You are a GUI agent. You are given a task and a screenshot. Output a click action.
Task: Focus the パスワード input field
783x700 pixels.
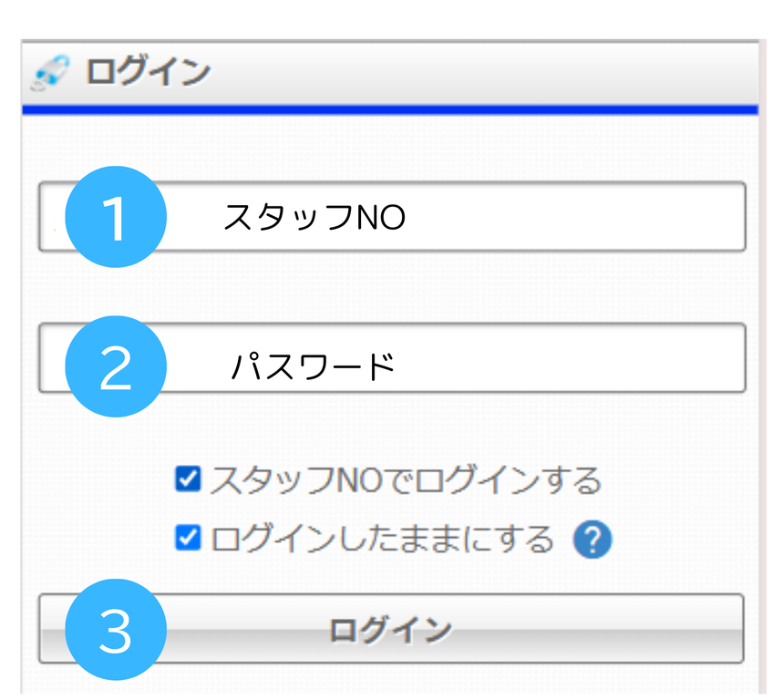click(392, 357)
